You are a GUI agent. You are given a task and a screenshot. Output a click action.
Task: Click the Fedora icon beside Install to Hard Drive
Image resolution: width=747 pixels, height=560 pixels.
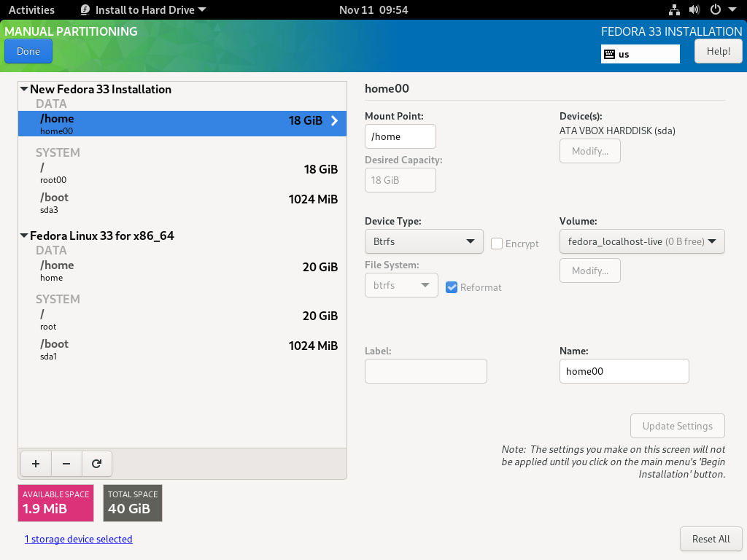point(85,10)
